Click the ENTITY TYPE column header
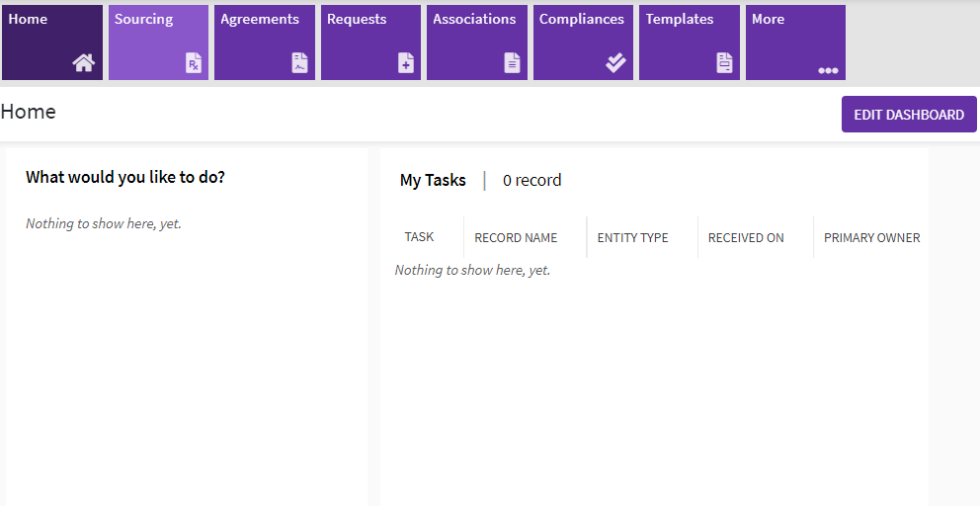 (632, 238)
